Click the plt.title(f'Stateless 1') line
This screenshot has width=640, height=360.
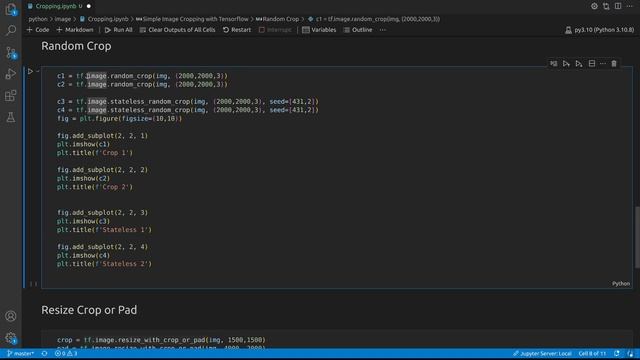pyautogui.click(x=104, y=230)
